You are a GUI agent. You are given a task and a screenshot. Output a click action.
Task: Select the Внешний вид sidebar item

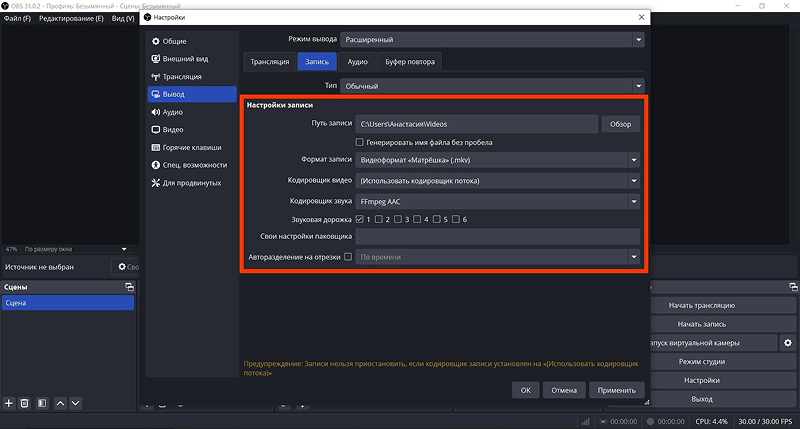191,59
